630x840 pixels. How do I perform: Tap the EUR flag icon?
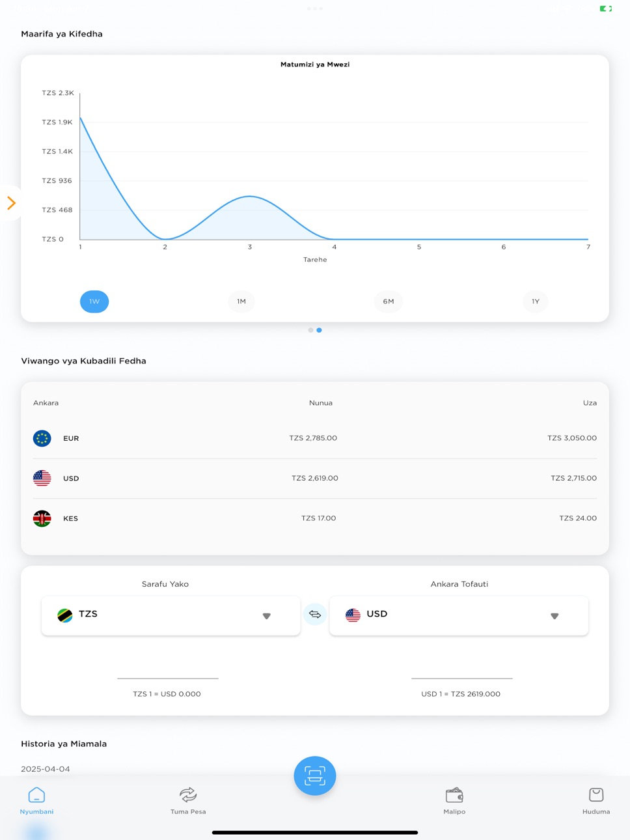point(42,438)
